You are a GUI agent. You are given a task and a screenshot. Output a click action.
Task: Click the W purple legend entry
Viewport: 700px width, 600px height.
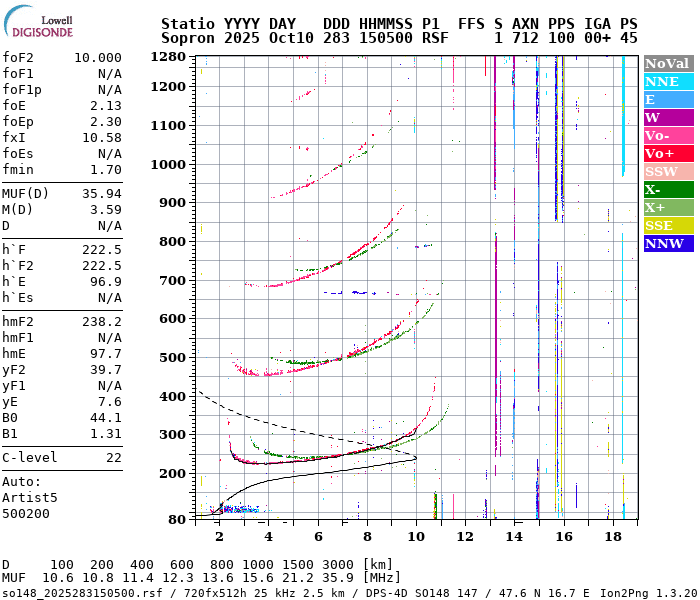[x=668, y=118]
